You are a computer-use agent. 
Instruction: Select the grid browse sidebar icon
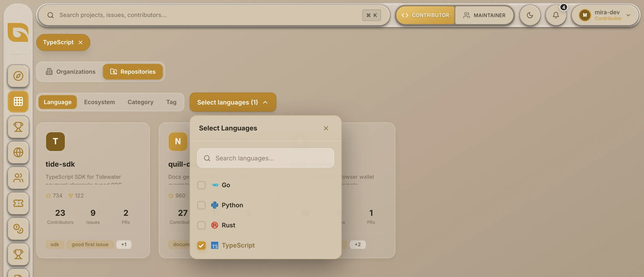[x=18, y=101]
